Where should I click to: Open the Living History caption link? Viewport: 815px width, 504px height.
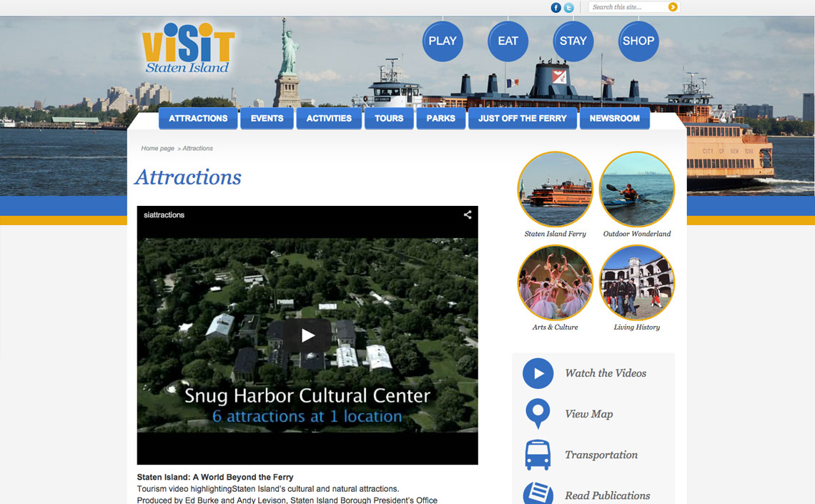(x=637, y=327)
